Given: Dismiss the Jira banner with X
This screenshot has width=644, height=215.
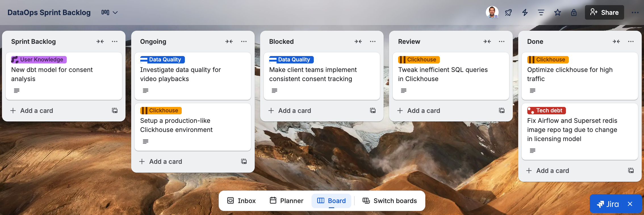Looking at the screenshot, I should point(630,204).
